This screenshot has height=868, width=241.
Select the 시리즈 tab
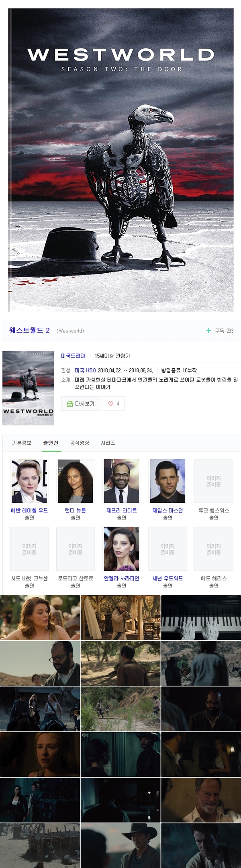pos(108,443)
